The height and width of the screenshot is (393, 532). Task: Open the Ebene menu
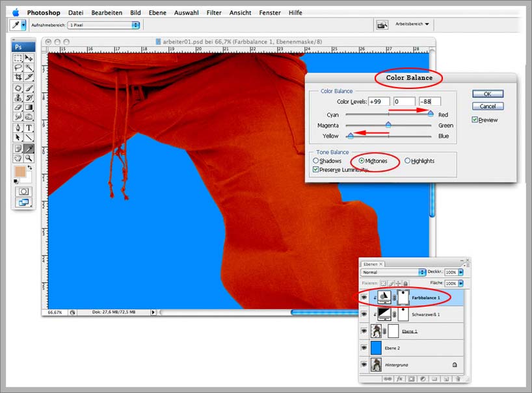157,12
